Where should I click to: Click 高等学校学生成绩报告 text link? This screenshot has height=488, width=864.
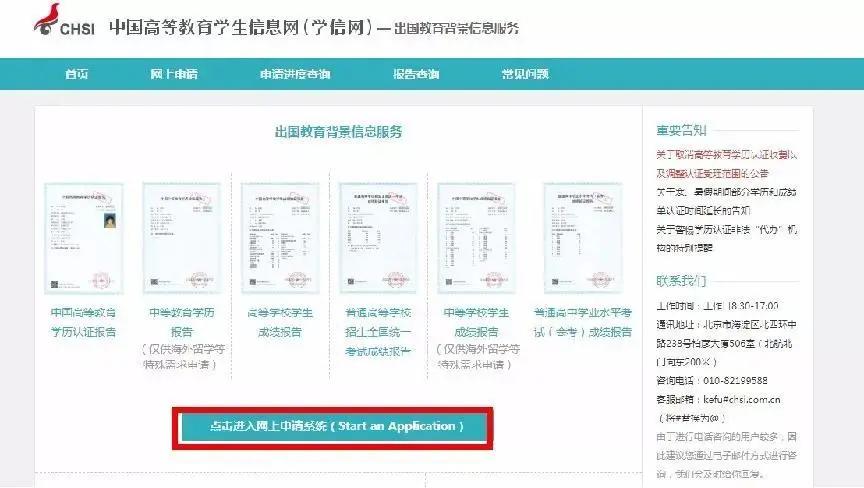point(280,322)
